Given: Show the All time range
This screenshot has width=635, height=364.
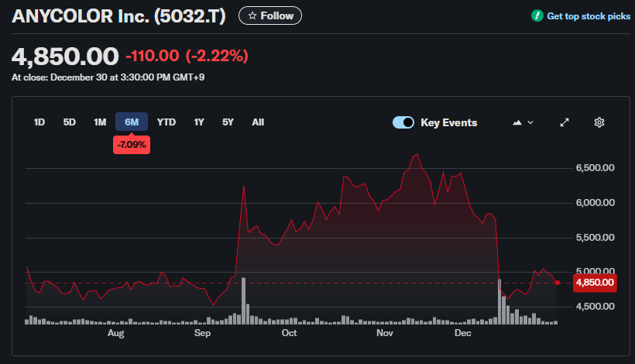Looking at the screenshot, I should [x=258, y=122].
